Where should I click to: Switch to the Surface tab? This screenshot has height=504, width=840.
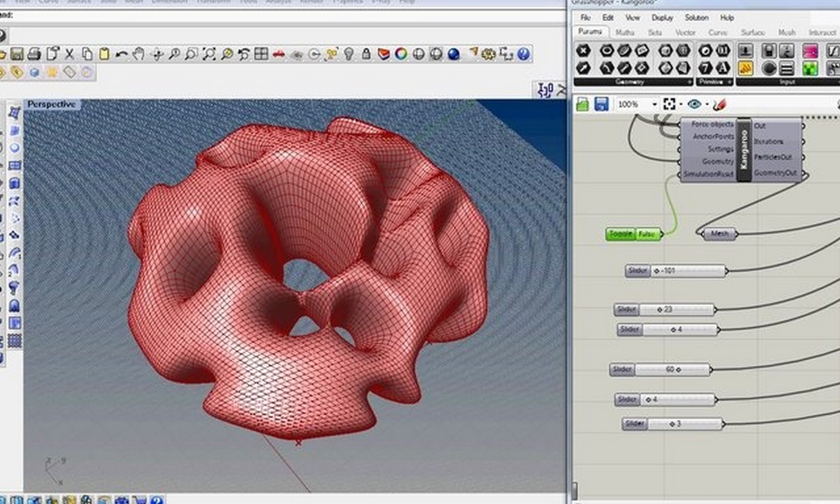point(753,32)
